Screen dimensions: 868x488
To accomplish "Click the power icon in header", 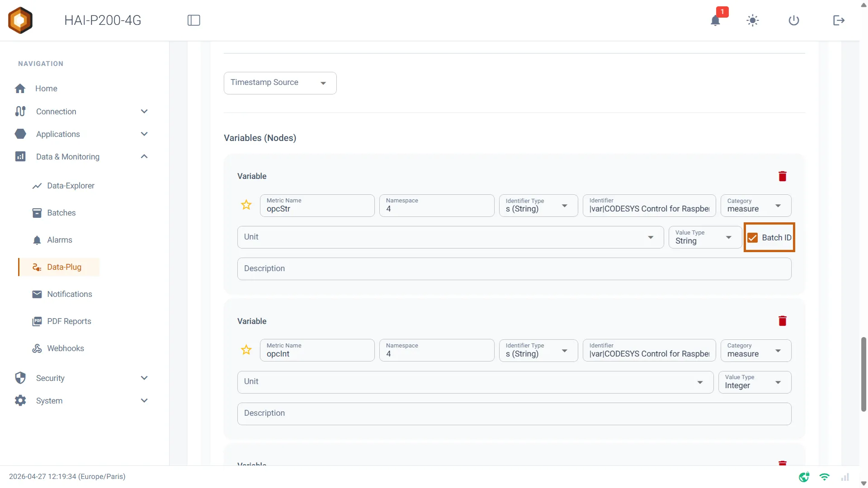I will 794,20.
